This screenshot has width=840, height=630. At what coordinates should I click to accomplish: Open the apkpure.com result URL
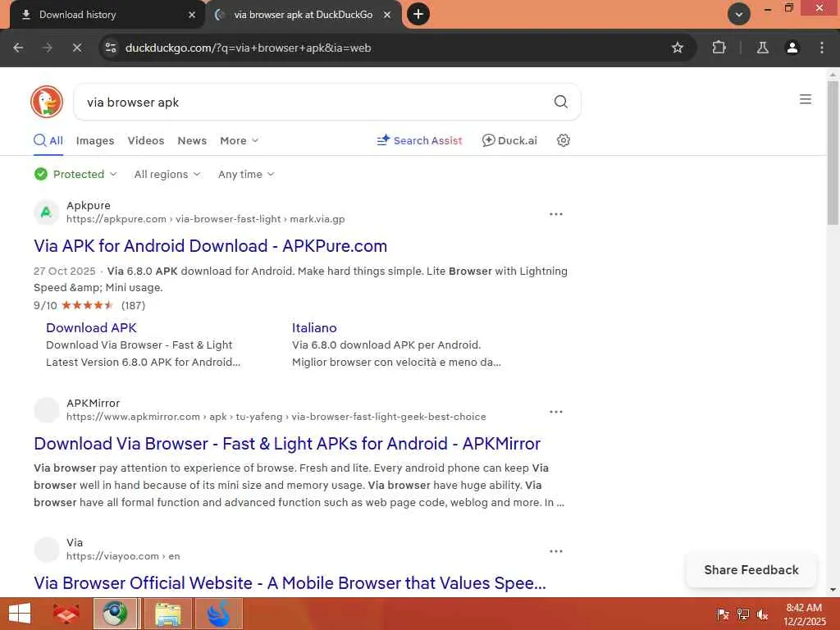point(206,219)
